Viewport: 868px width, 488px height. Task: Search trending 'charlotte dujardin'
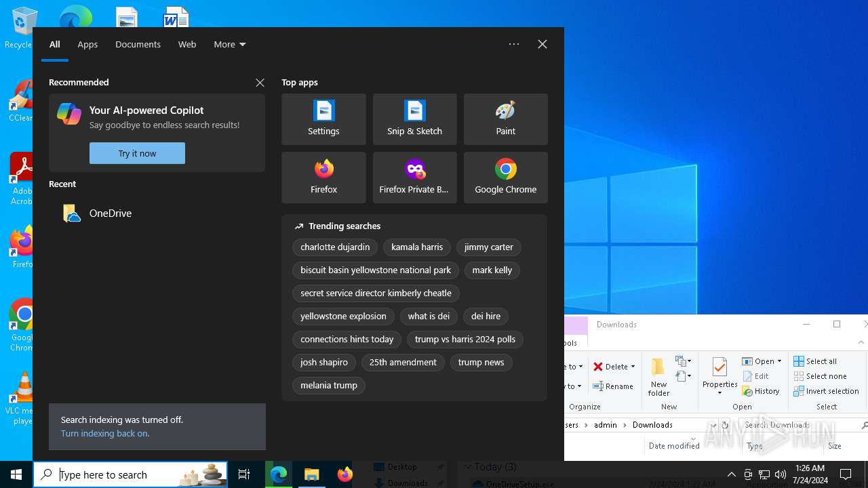tap(335, 247)
